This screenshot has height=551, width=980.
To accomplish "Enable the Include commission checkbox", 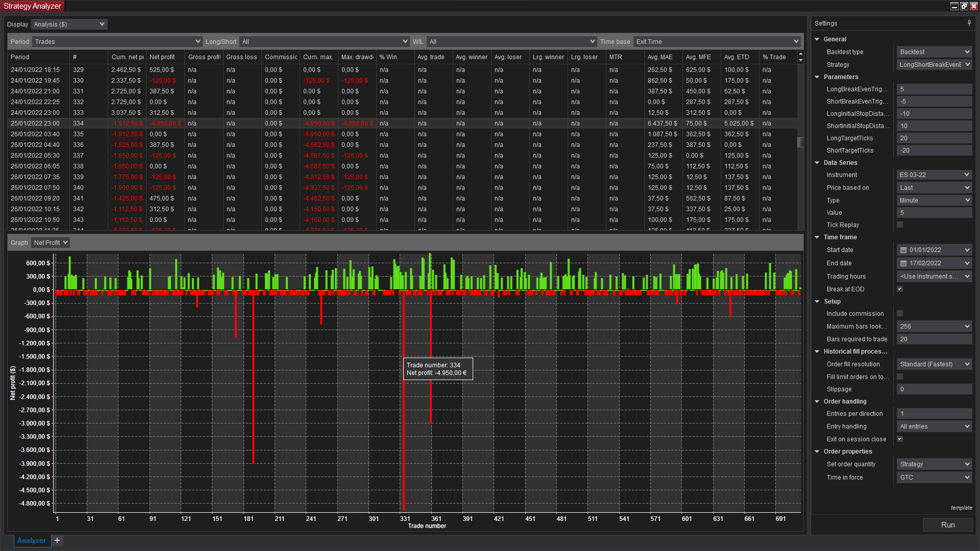I will (x=900, y=313).
